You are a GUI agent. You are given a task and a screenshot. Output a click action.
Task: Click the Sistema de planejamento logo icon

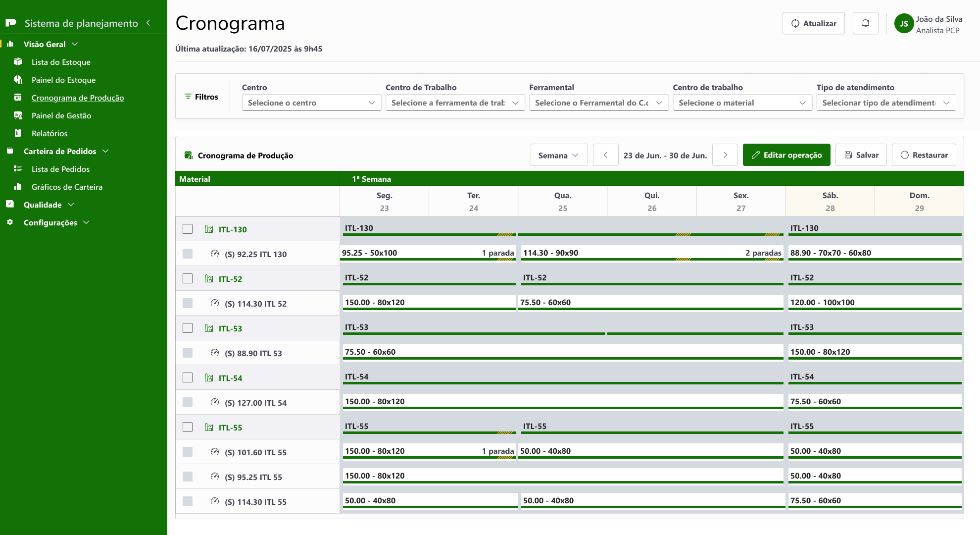(11, 23)
